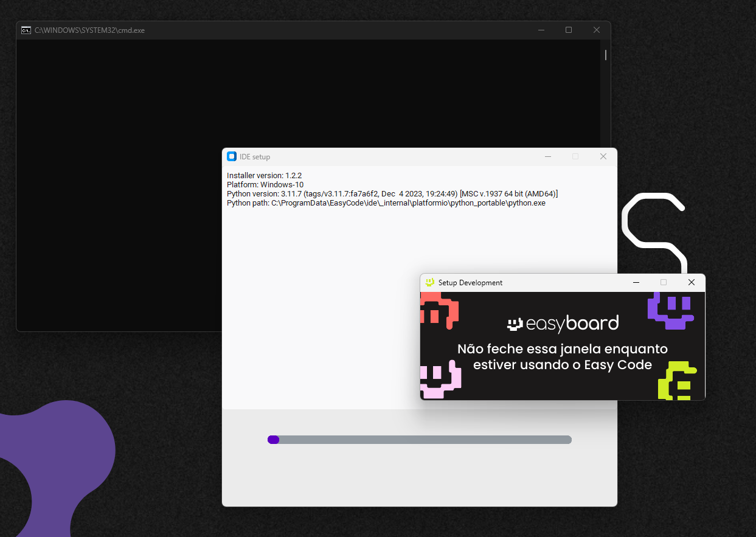Maximize the cmd.exe window
This screenshot has height=537, width=756.
(569, 30)
